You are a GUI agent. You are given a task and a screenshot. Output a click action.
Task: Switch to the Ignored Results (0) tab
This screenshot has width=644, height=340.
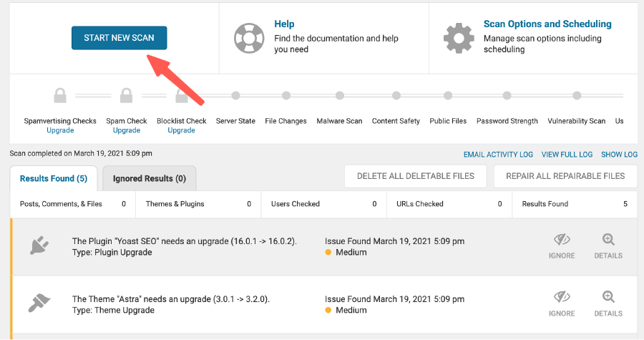pyautogui.click(x=149, y=178)
